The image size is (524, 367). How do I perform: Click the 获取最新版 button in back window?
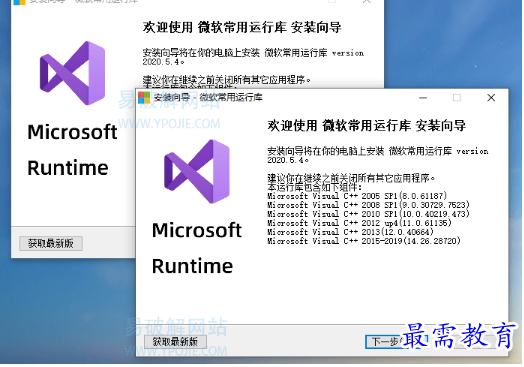coord(51,243)
